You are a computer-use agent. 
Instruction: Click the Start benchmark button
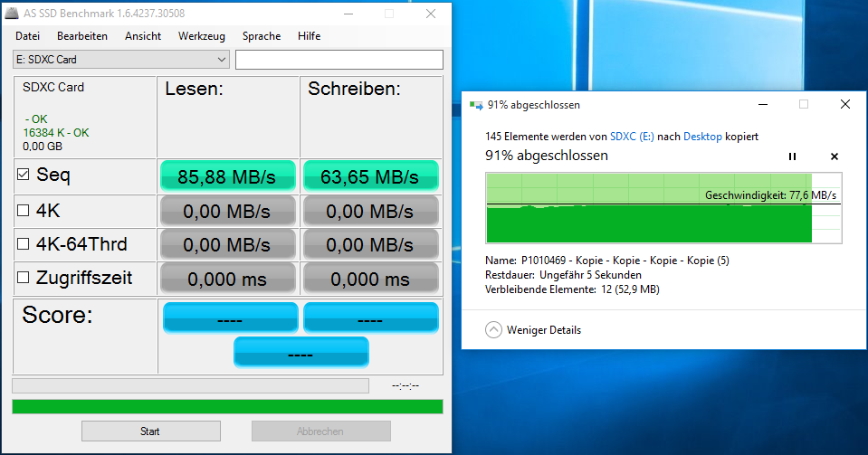[150, 431]
